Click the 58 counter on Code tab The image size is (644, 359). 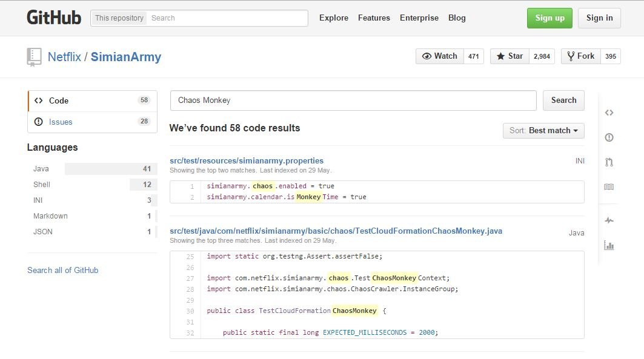point(144,100)
